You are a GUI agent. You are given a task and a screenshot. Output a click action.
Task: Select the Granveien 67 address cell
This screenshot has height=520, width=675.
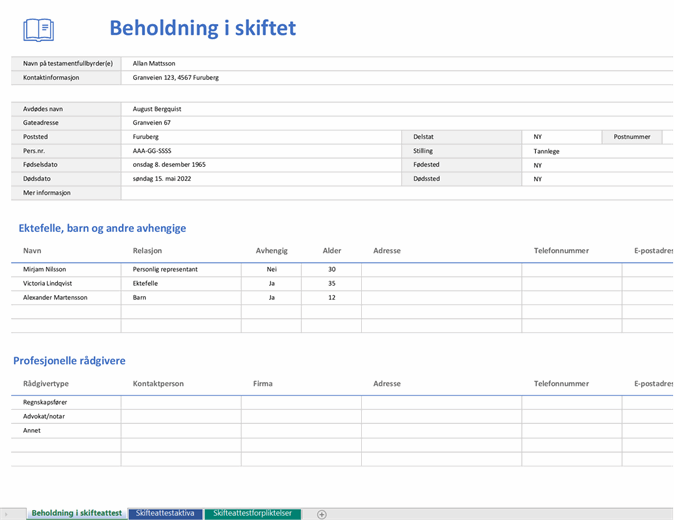(x=397, y=123)
